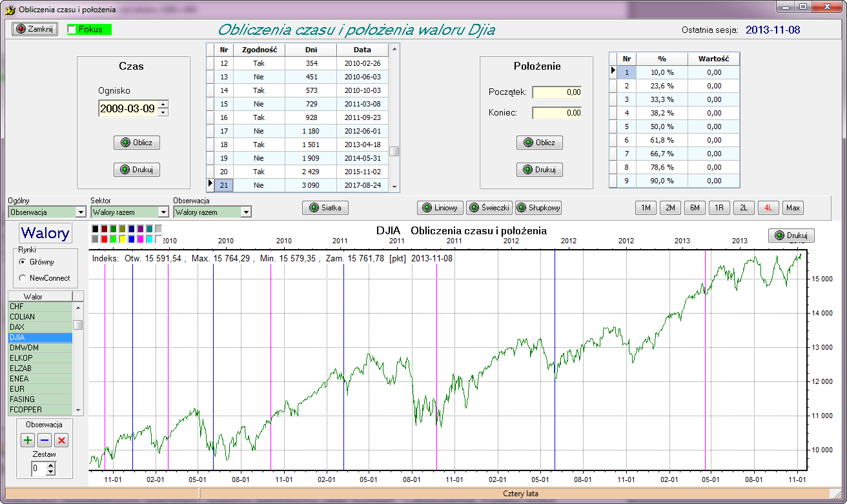847x504 pixels.
Task: Select ELKOP in the Walor list
Action: (40, 358)
